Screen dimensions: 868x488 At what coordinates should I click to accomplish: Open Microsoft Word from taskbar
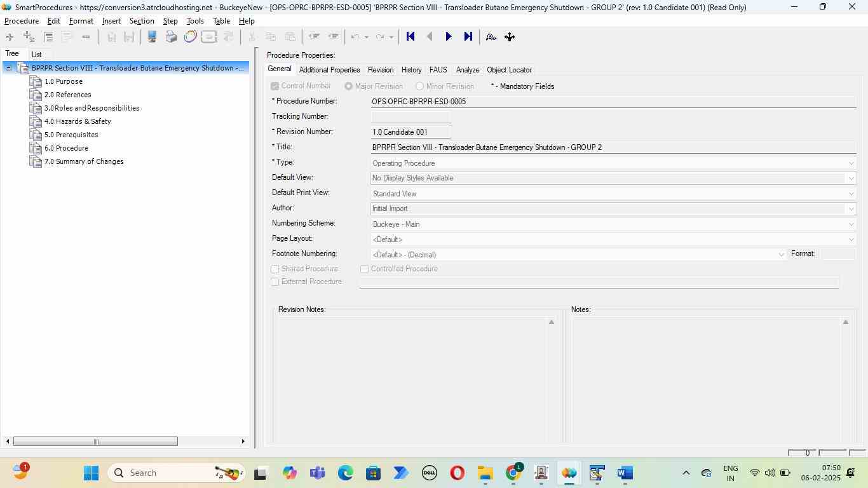[x=625, y=473]
